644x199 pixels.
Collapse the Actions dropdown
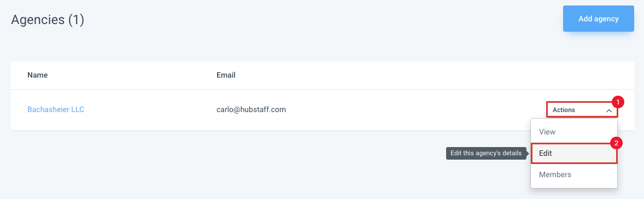click(x=582, y=110)
